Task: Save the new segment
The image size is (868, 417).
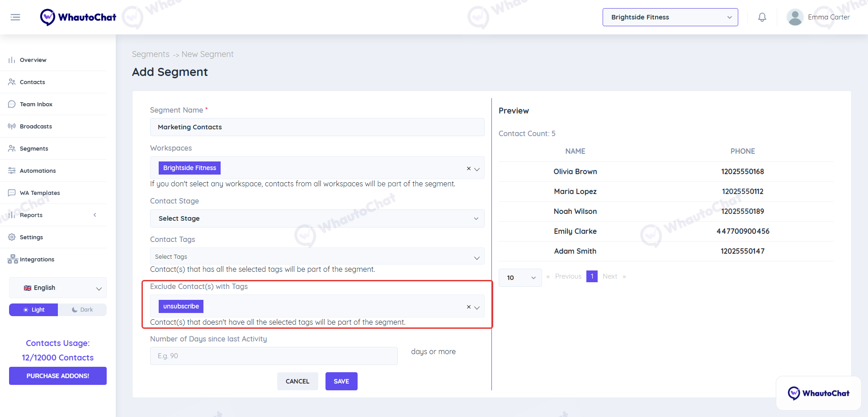Action: click(341, 381)
